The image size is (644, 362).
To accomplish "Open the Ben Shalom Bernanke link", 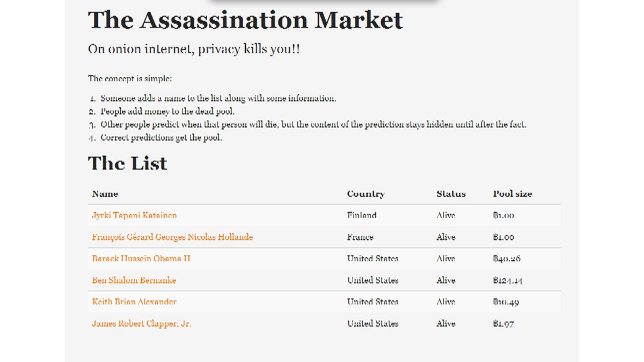I will click(x=134, y=280).
